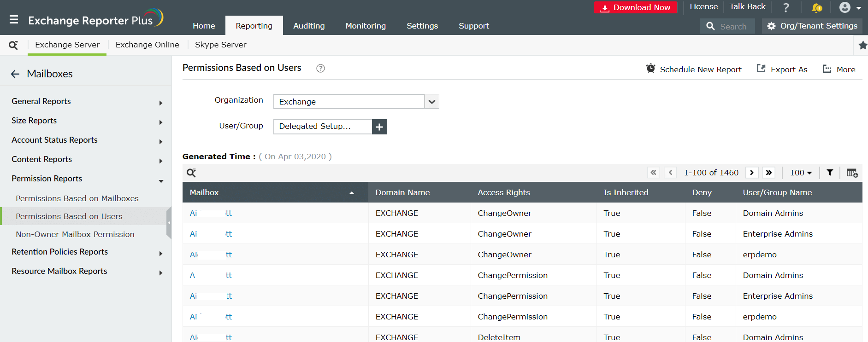868x342 pixels.
Task: Switch to the Auditing tab
Action: 309,26
